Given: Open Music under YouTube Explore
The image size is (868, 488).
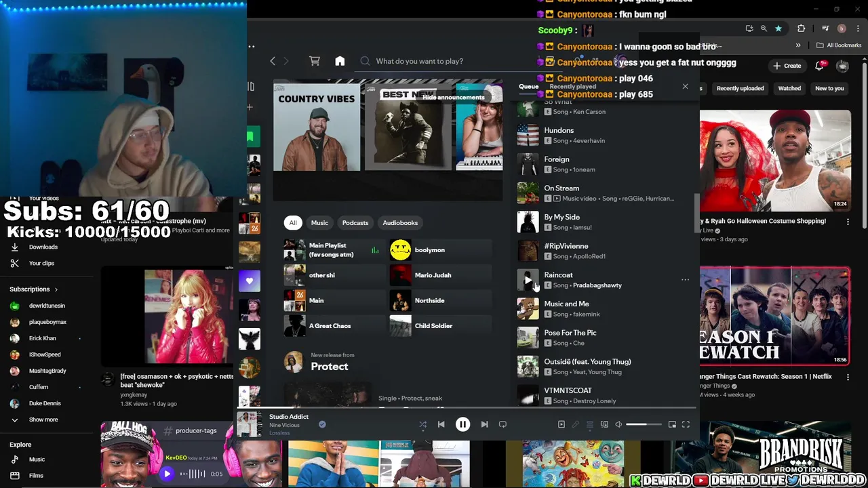Looking at the screenshot, I should (x=37, y=460).
